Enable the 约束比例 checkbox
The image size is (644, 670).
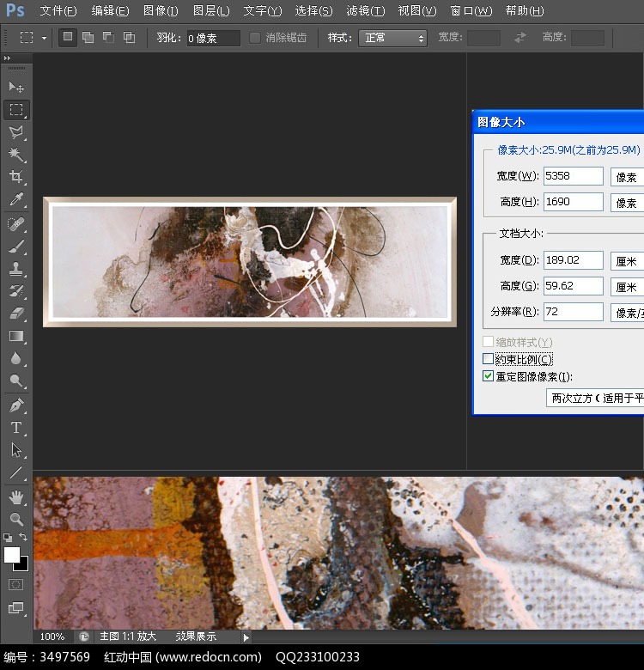pyautogui.click(x=488, y=358)
